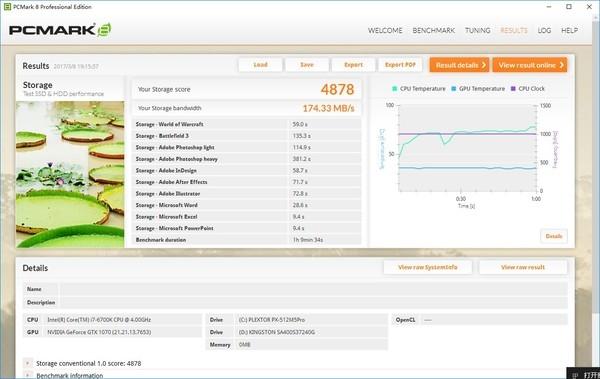
Task: Click the Storage water lily thumbnail
Action: [x=70, y=174]
